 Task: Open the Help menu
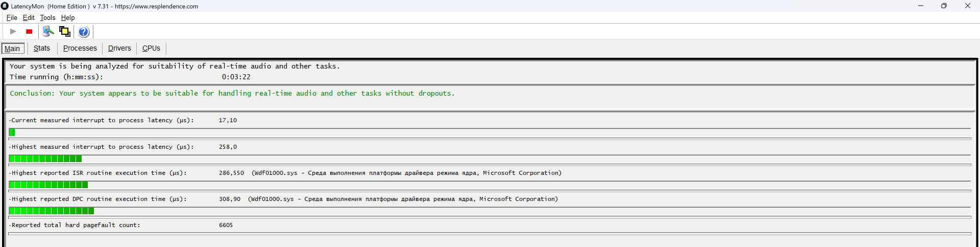click(x=68, y=17)
